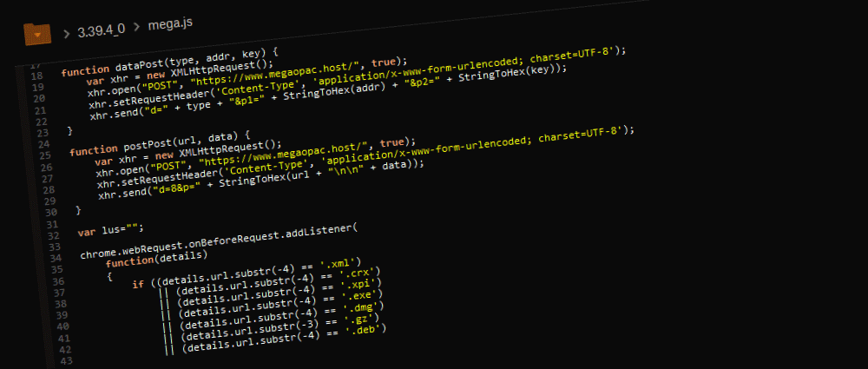
Task: Click line number 43 in the gutter
Action: 64,359
